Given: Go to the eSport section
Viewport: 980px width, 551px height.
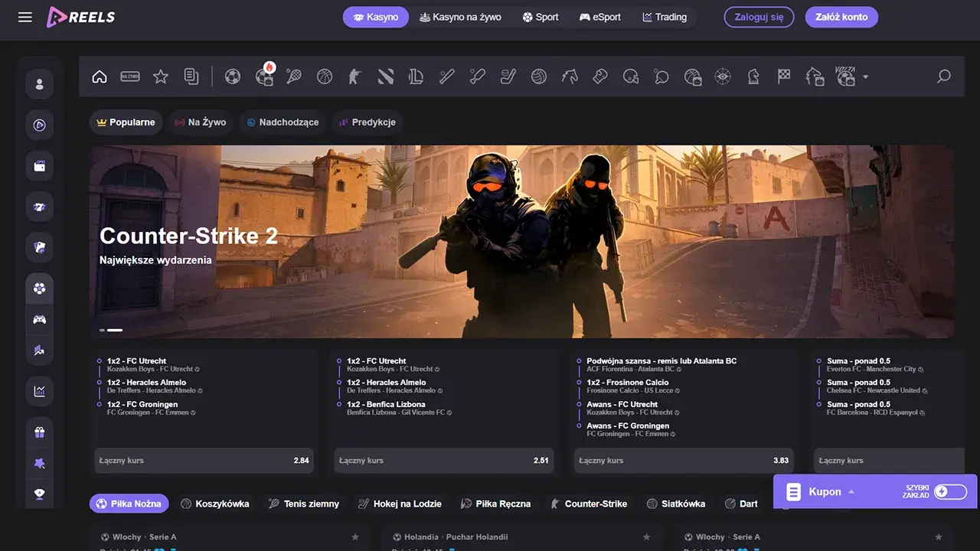Looking at the screenshot, I should [x=600, y=17].
